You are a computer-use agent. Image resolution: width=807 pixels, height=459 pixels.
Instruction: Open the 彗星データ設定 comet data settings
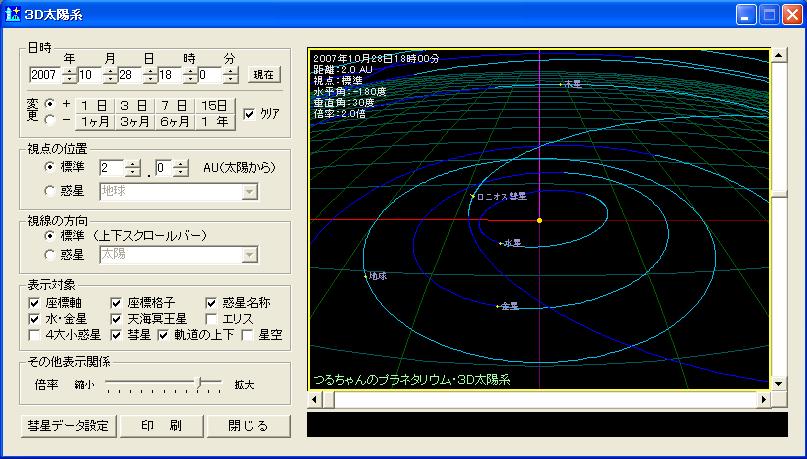69,425
